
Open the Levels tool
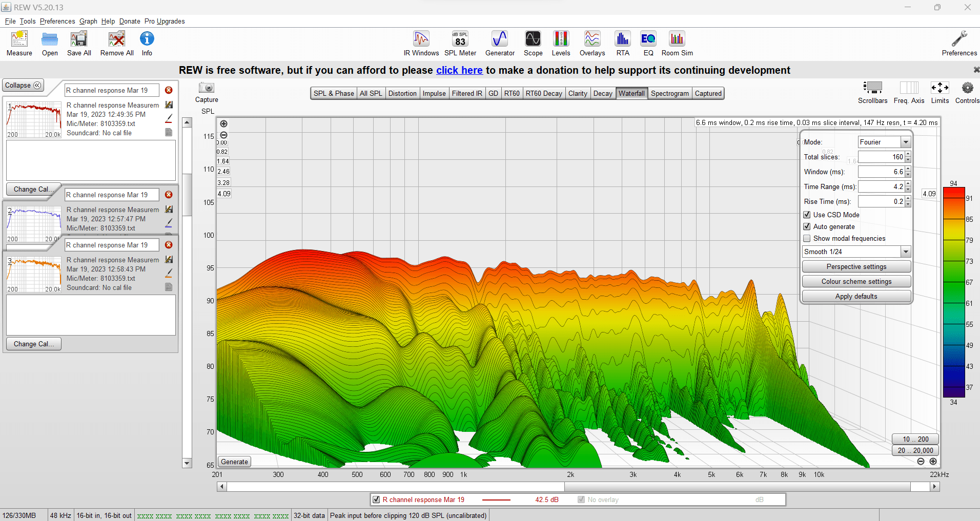coord(561,43)
